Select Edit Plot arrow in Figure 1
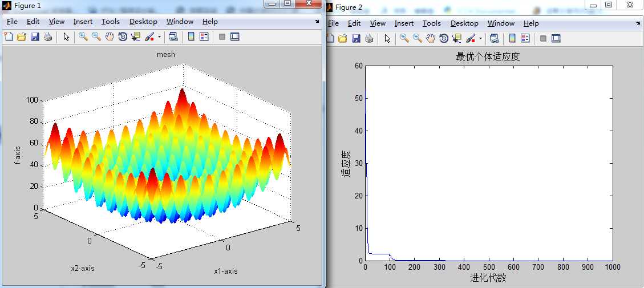 click(66, 37)
